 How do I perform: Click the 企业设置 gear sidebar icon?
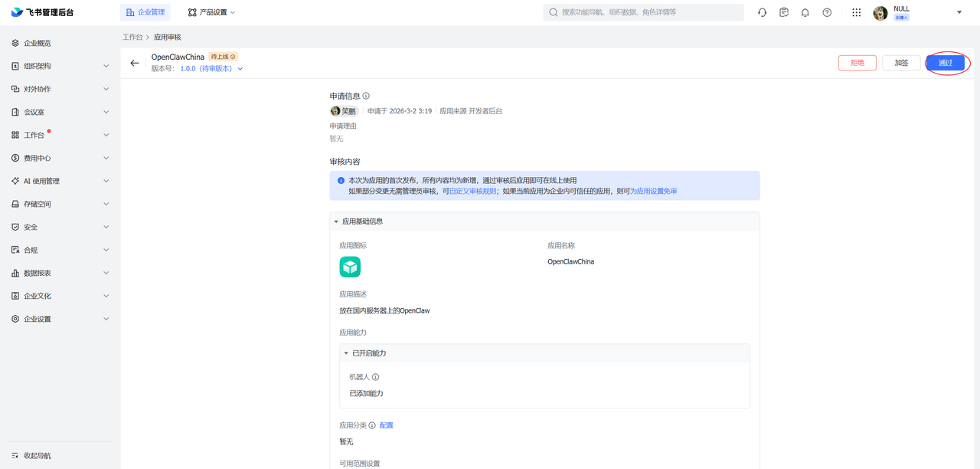pos(15,319)
